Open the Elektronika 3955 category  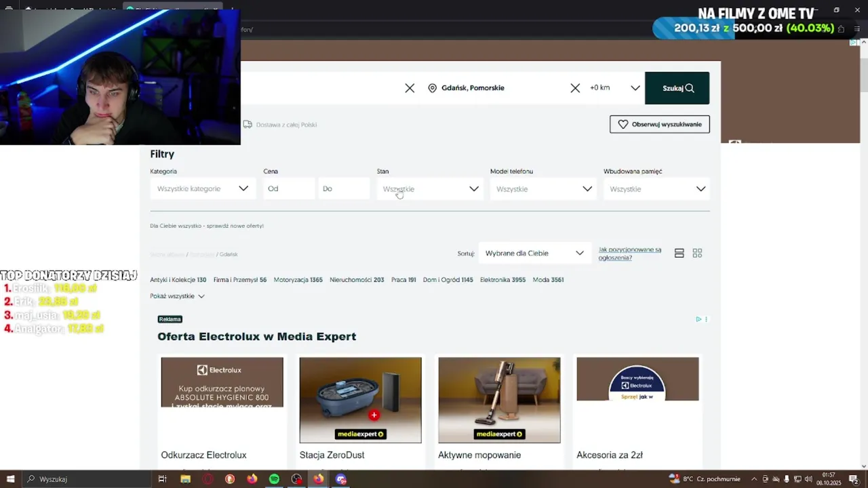(502, 280)
